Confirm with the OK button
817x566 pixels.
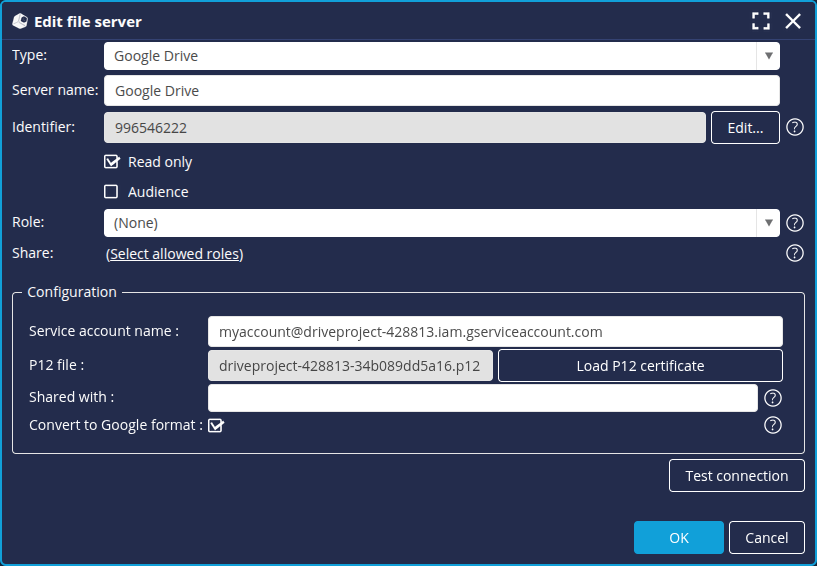679,538
